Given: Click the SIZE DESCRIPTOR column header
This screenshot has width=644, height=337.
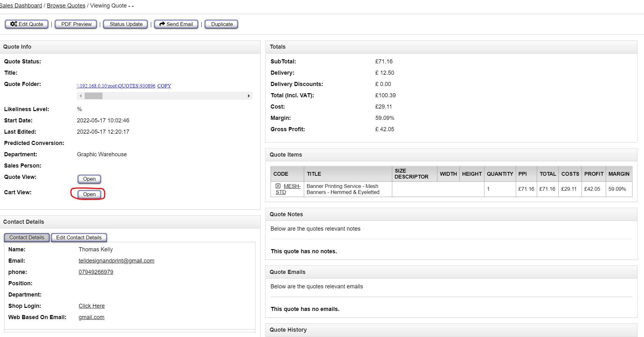Looking at the screenshot, I should [414, 174].
